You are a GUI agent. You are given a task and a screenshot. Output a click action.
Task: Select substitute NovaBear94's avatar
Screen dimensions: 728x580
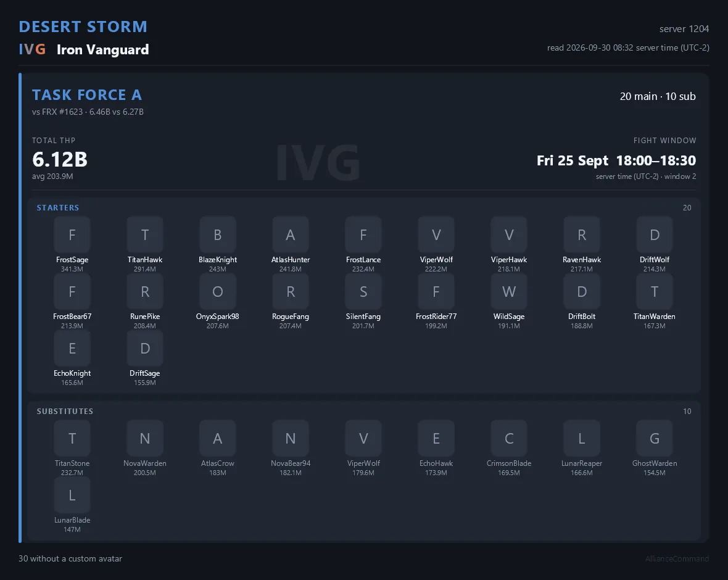pos(291,438)
